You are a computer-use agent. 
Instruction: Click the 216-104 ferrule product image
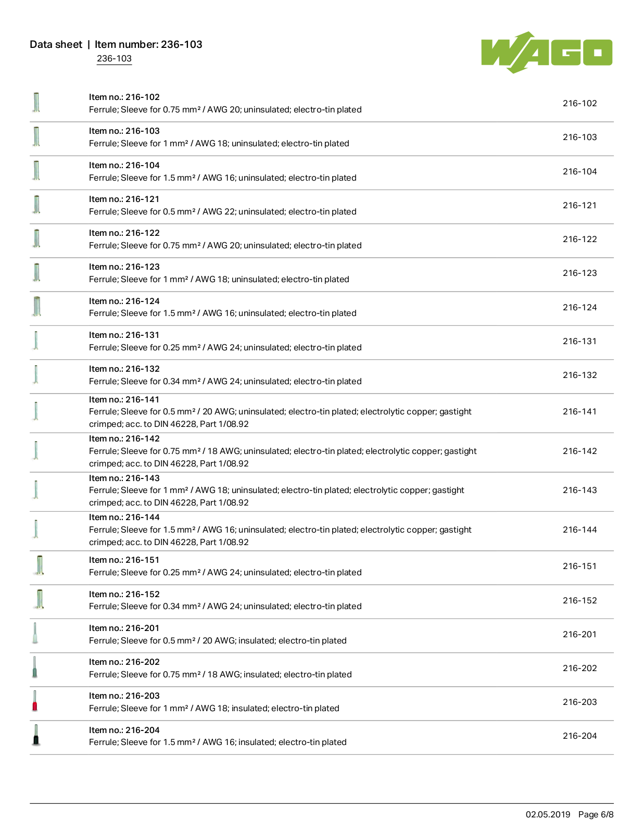click(36, 170)
